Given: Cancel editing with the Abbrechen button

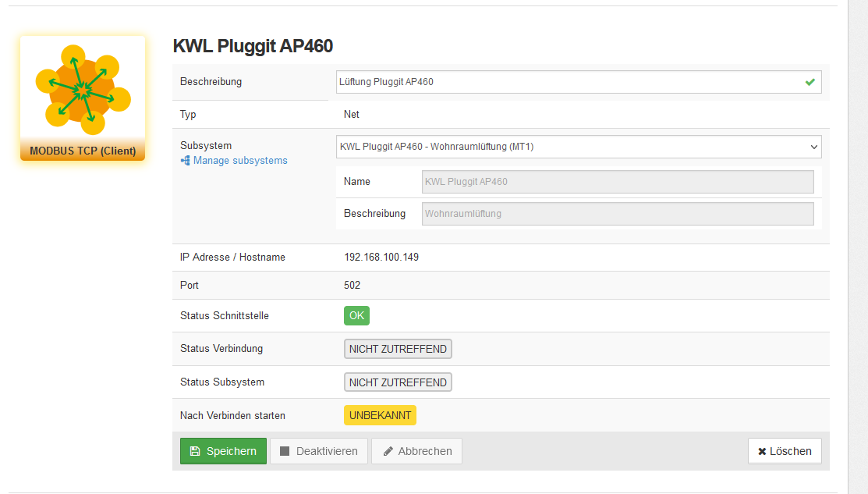Looking at the screenshot, I should tap(416, 451).
